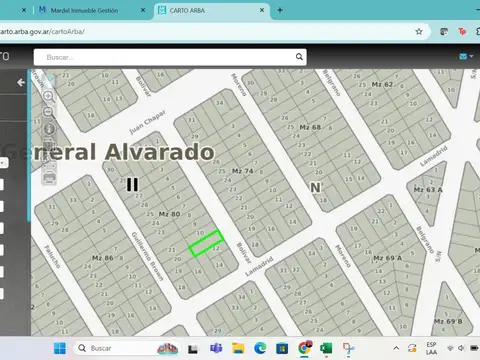Show hidden system tray icons
The width and height of the screenshot is (480, 360).
point(396,348)
